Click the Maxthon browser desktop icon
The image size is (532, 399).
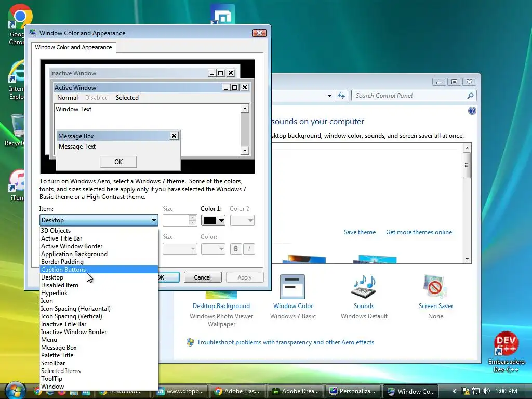[x=222, y=14]
